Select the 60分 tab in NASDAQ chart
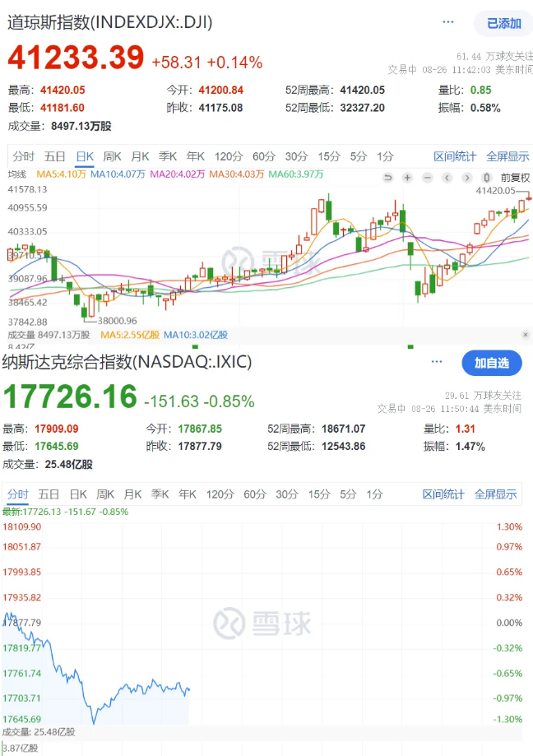Image resolution: width=533 pixels, height=756 pixels. tap(255, 494)
